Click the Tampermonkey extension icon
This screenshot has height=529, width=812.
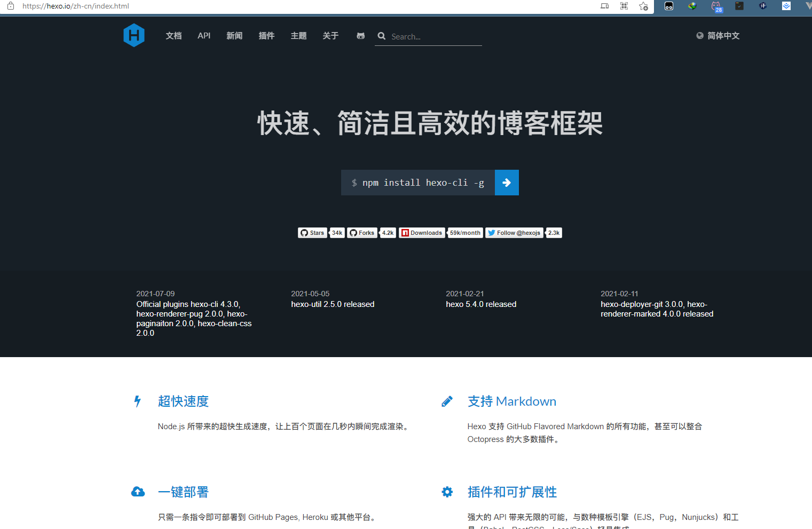pyautogui.click(x=669, y=6)
